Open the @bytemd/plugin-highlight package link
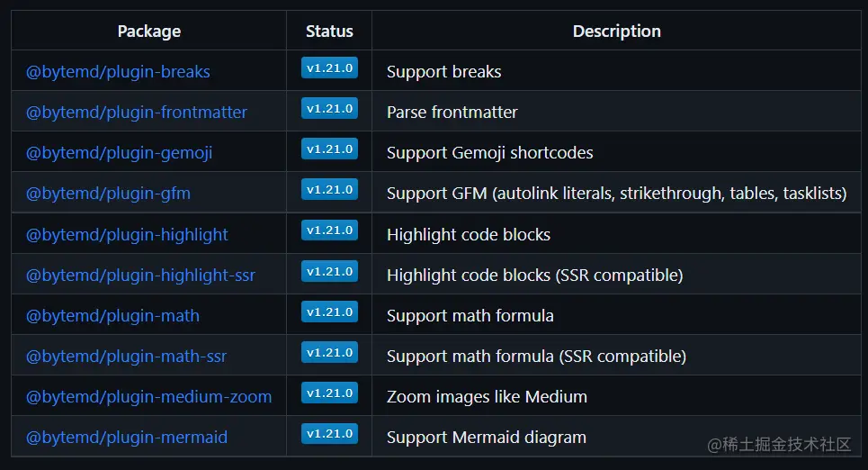This screenshot has height=470, width=868. (x=127, y=235)
